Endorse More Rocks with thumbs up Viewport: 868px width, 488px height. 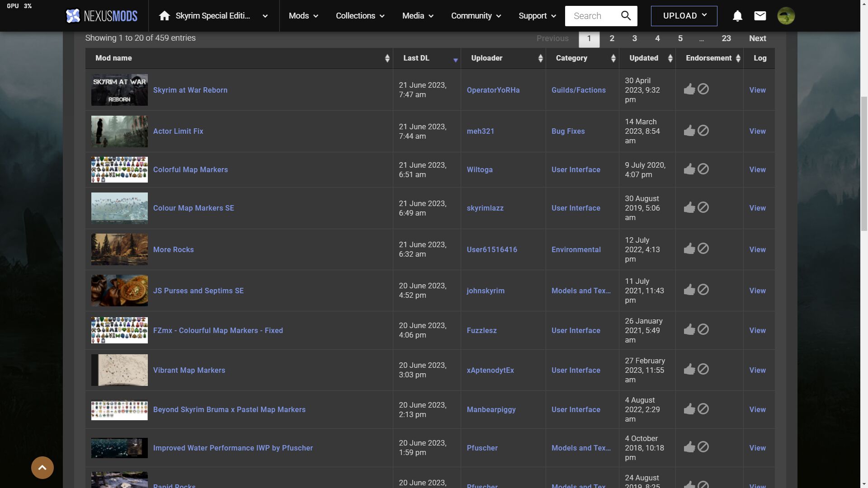coord(689,249)
